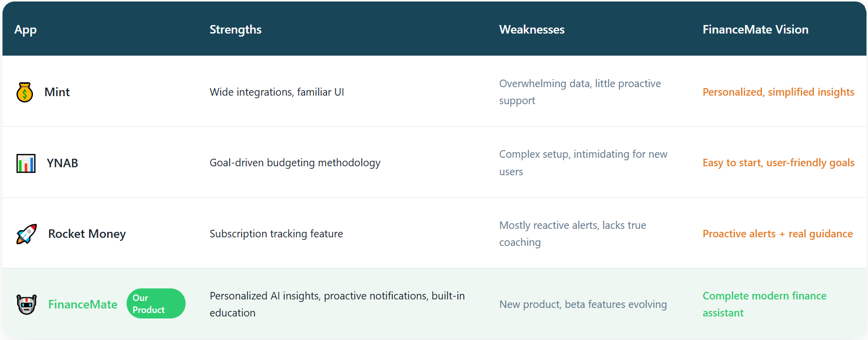Screen dimensions: 868x340
Task: Click Complete modern finance assistant text
Action: (x=764, y=304)
